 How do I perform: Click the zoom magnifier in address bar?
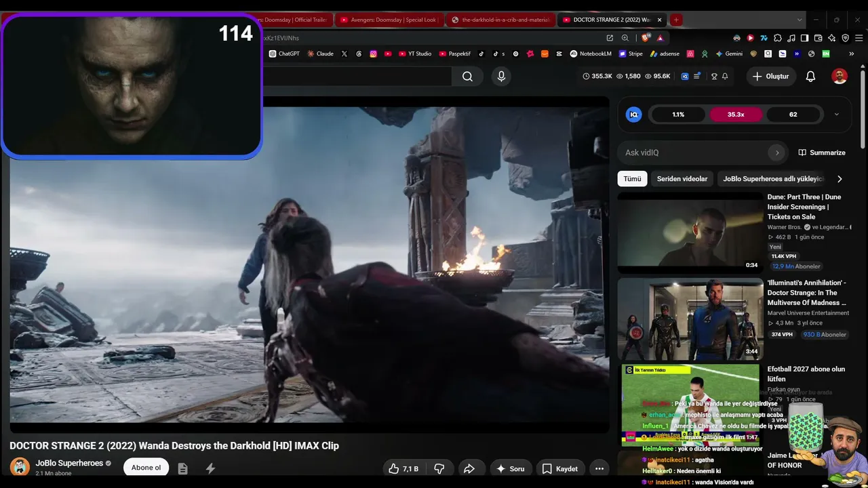pos(625,38)
